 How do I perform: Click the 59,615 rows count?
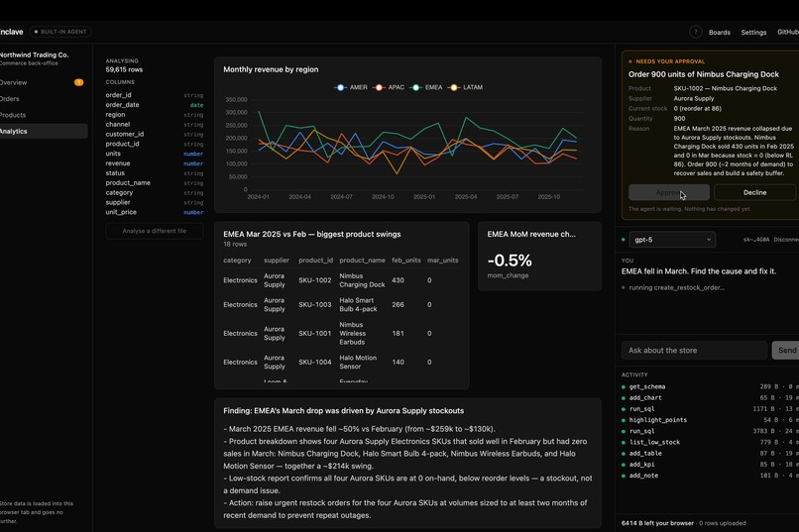tap(124, 69)
